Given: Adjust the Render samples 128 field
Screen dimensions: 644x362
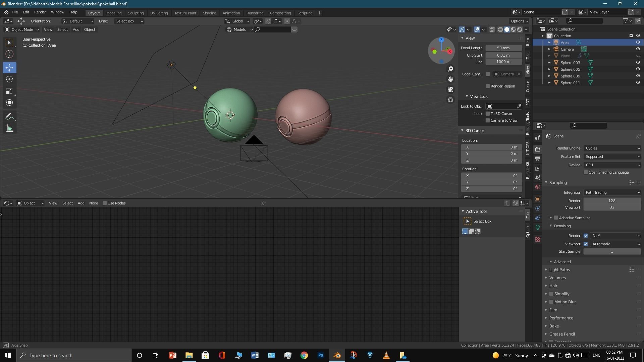Looking at the screenshot, I should coord(612,201).
